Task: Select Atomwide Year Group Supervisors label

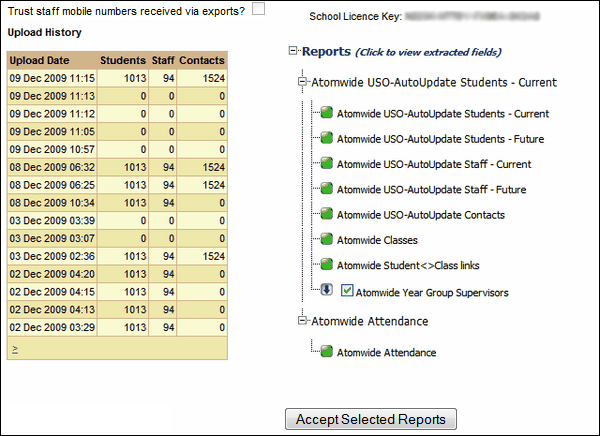Action: 432,293
